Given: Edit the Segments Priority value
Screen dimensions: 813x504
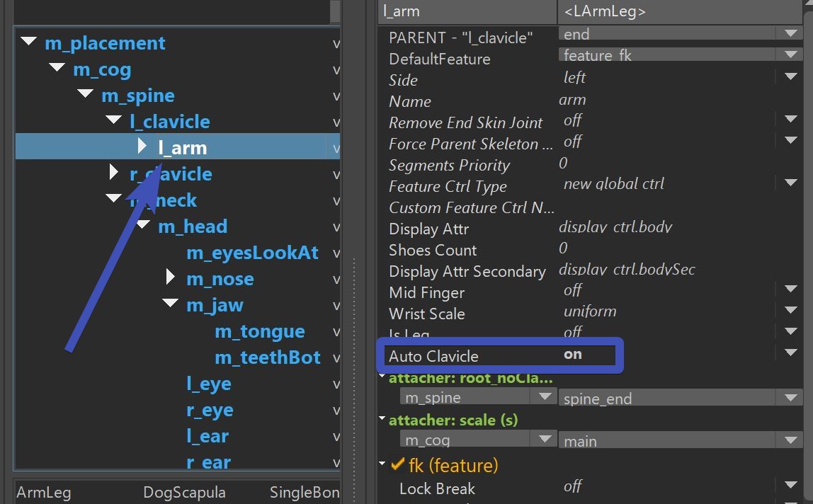Looking at the screenshot, I should (x=563, y=164).
